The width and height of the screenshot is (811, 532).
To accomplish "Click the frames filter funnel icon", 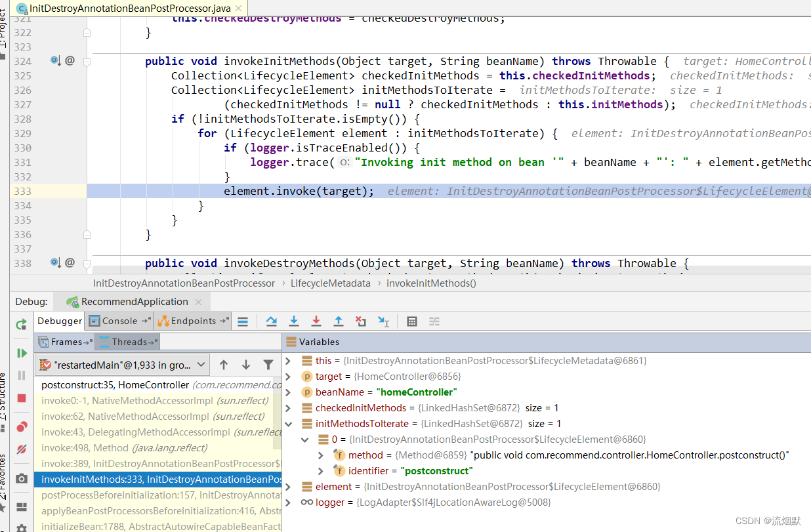I will [x=268, y=365].
